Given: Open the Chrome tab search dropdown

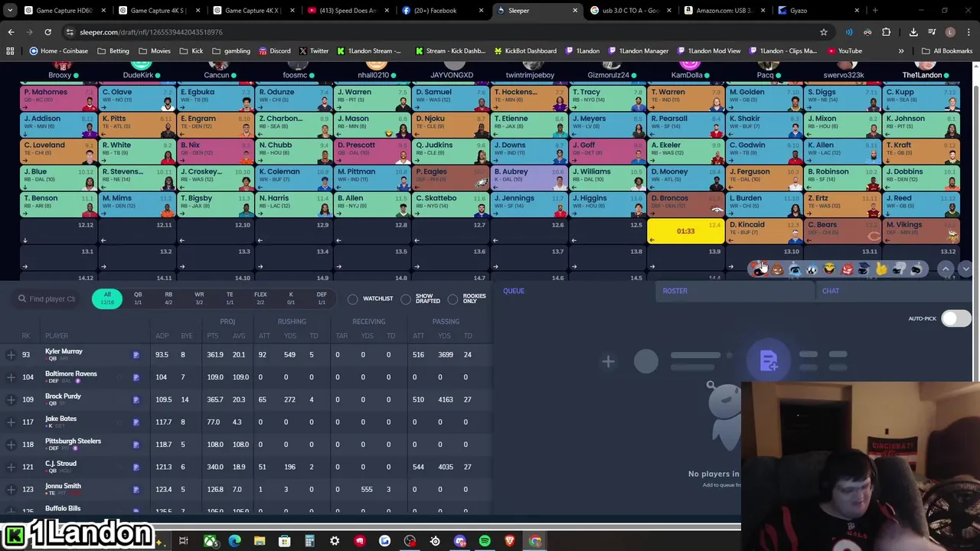Looking at the screenshot, I should coord(10,11).
